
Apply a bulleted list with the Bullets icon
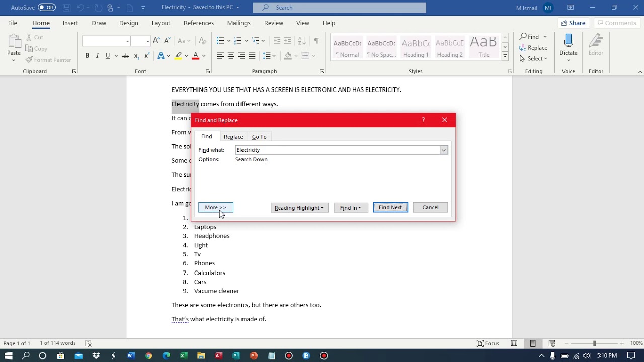coord(220,41)
